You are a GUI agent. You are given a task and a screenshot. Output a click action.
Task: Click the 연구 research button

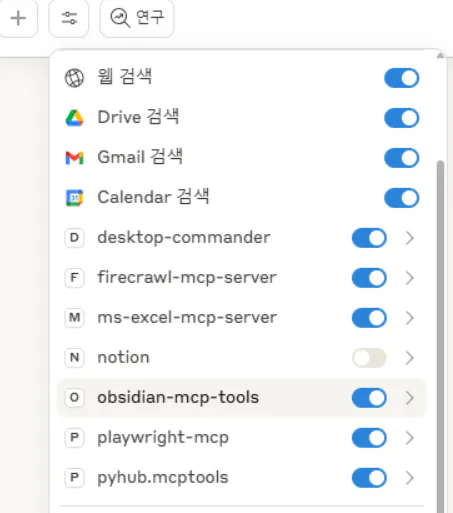point(137,18)
